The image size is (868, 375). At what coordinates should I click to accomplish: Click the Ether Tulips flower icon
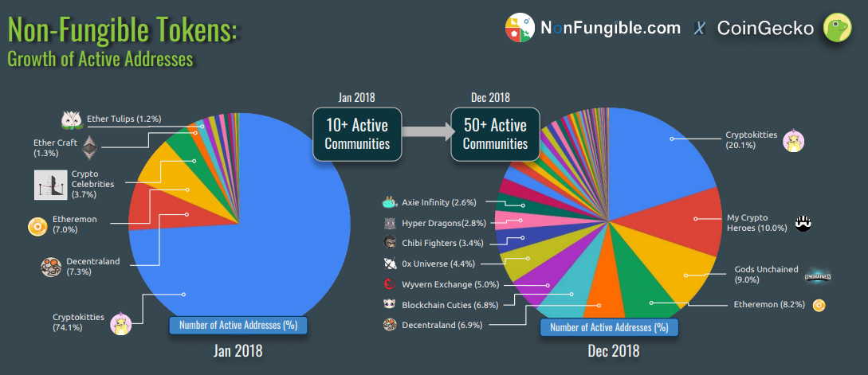click(73, 119)
